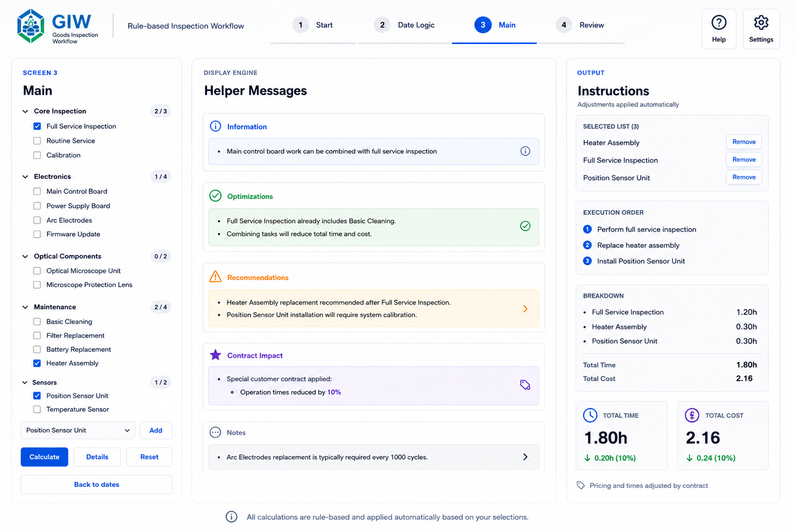Click execution order step 2 badge
This screenshot has width=795, height=532.
point(587,245)
